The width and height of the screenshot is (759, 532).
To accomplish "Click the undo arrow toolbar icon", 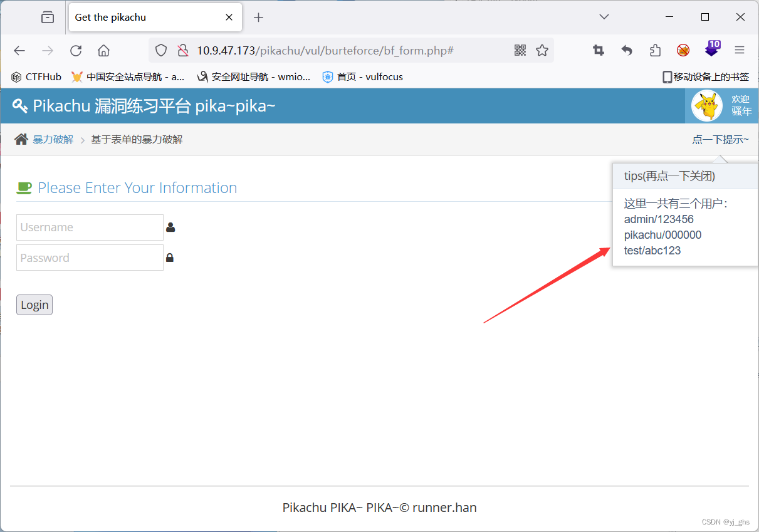I will coord(627,51).
